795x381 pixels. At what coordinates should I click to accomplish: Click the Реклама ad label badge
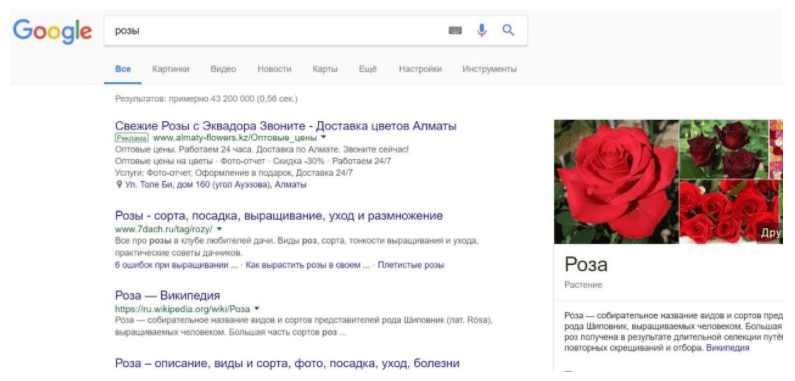(x=131, y=137)
